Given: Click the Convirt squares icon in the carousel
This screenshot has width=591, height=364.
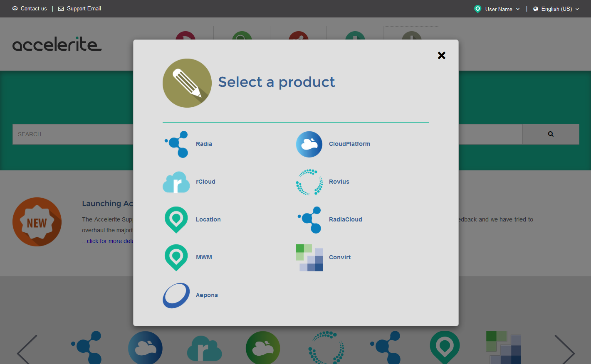Looking at the screenshot, I should (504, 347).
